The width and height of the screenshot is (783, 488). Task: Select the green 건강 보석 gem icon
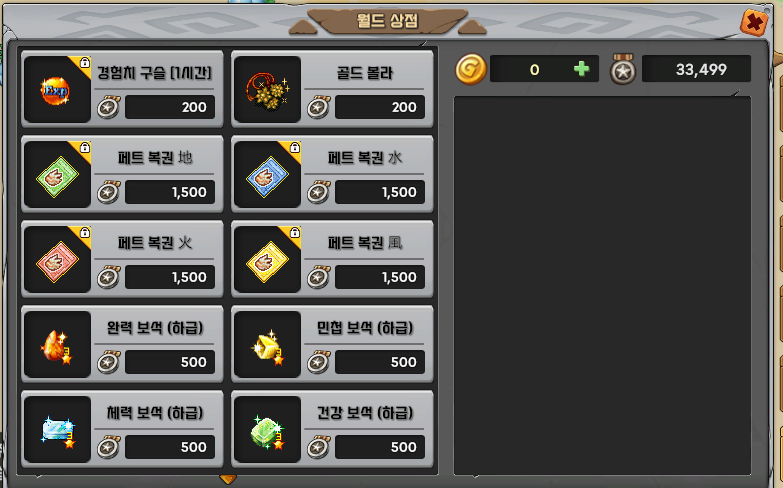tap(268, 430)
